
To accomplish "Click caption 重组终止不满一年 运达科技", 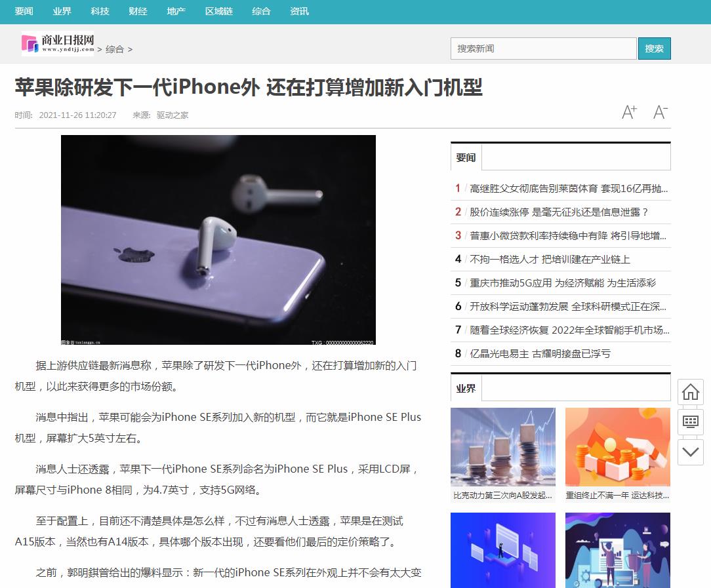I will pyautogui.click(x=617, y=496).
